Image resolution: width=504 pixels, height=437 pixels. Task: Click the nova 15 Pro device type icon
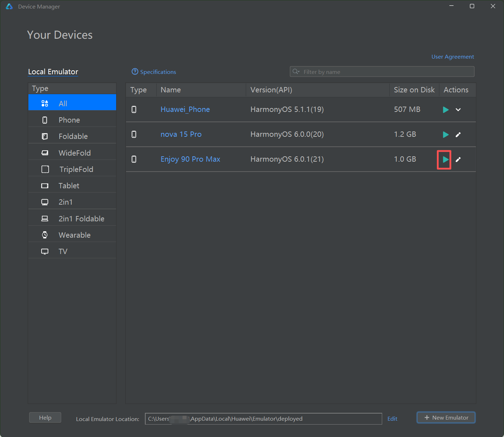[x=134, y=134]
